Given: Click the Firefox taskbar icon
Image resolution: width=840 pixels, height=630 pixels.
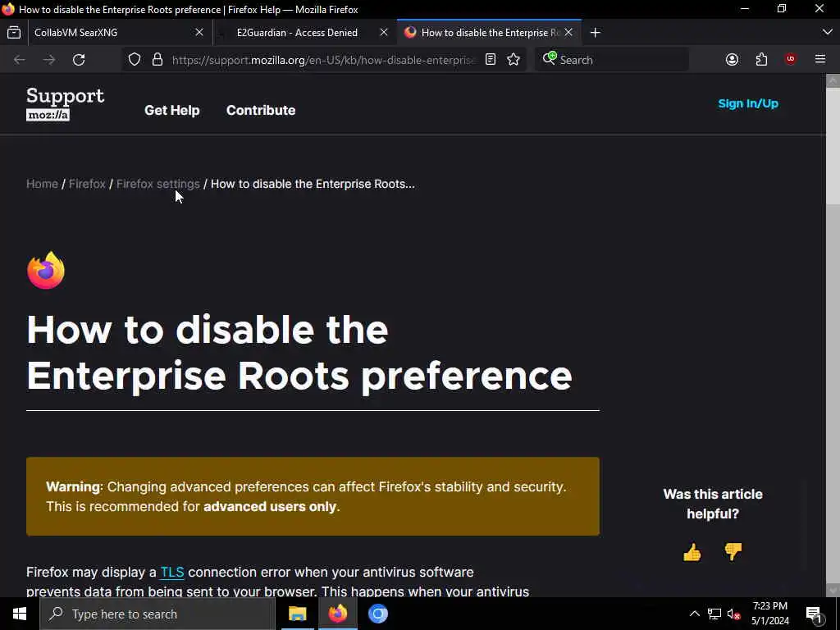Looking at the screenshot, I should [x=337, y=614].
